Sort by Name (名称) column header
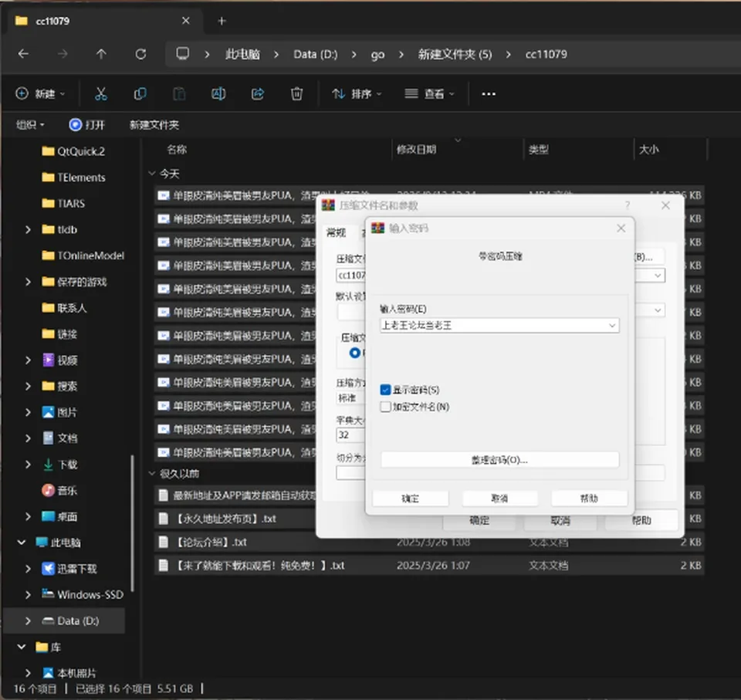 (x=177, y=150)
